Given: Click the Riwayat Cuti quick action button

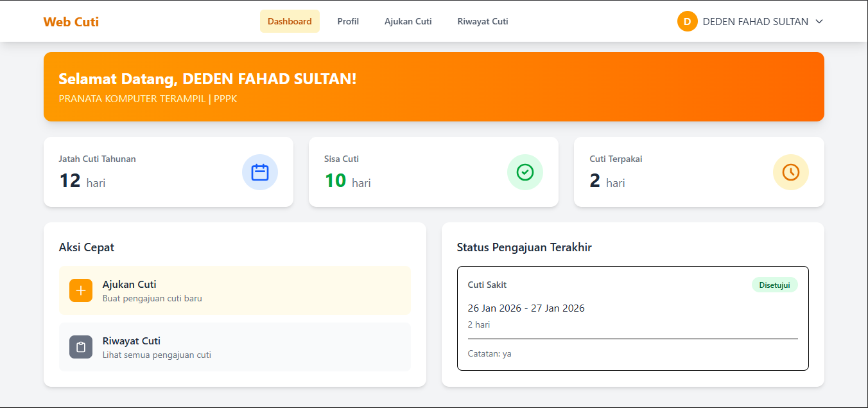Looking at the screenshot, I should point(234,347).
